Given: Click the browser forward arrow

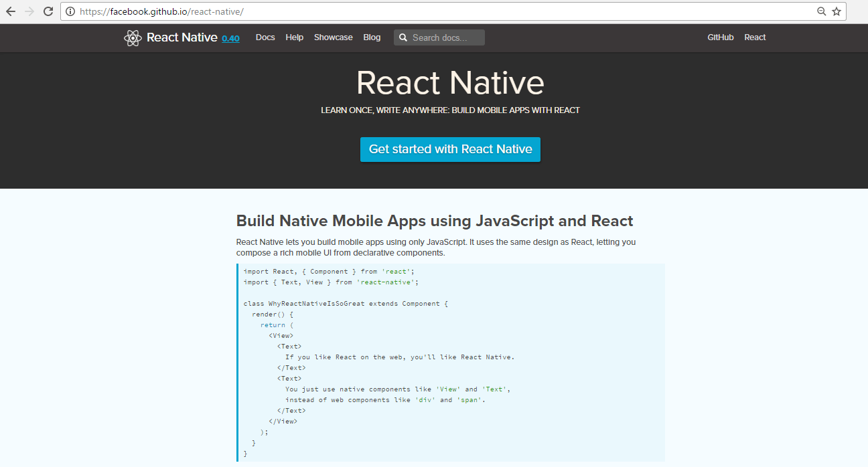Looking at the screenshot, I should click(x=29, y=11).
